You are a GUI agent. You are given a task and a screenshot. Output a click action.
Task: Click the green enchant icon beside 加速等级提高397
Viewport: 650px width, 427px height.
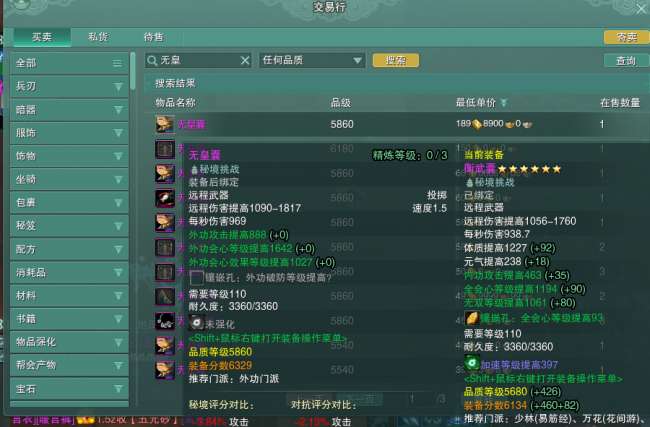pos(471,360)
